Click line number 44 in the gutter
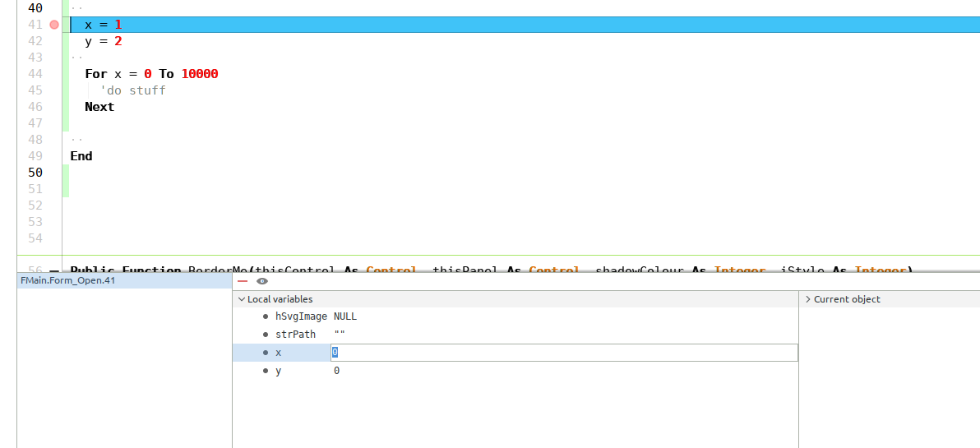This screenshot has height=448, width=980. pyautogui.click(x=35, y=74)
